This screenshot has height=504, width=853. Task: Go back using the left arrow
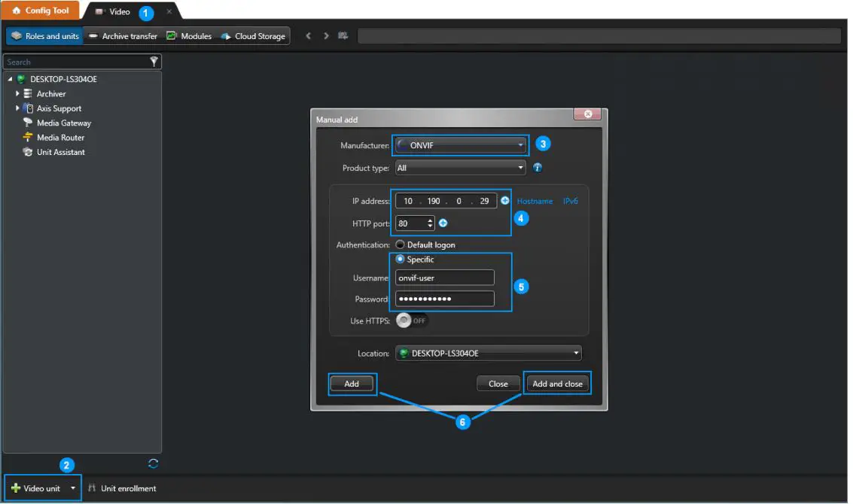pyautogui.click(x=309, y=36)
